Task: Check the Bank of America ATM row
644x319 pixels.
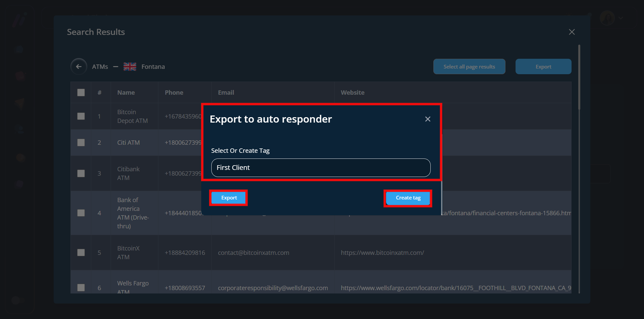Action: (81, 213)
